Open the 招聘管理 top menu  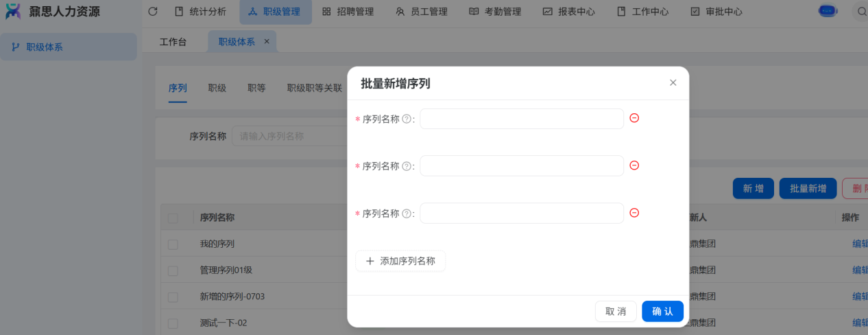[x=348, y=12]
